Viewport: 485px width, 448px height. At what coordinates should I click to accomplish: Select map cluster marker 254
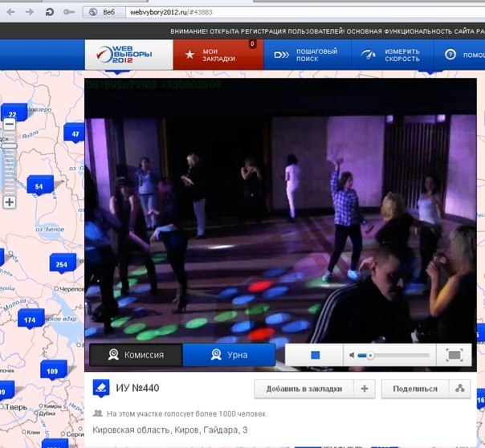pyautogui.click(x=62, y=264)
